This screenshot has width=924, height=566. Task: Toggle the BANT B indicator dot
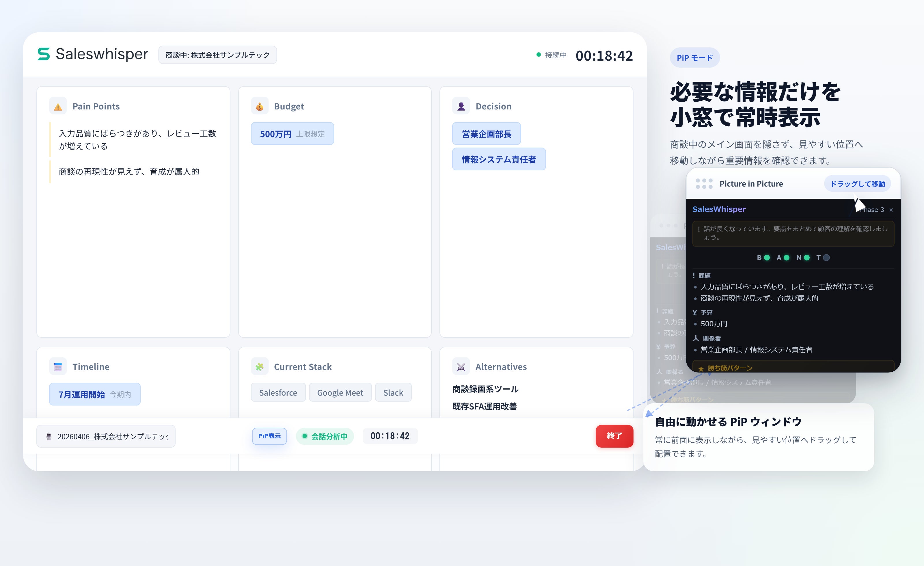tap(767, 258)
